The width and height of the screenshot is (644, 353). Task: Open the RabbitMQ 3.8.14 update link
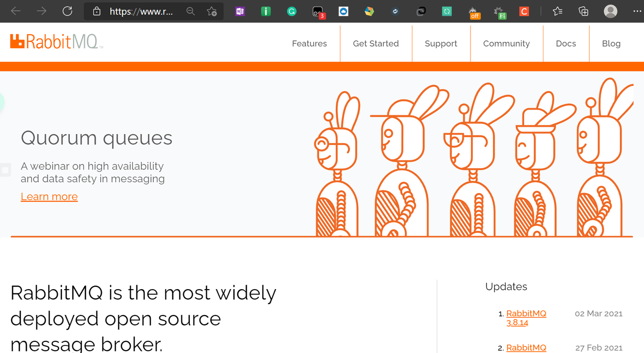pyautogui.click(x=526, y=317)
